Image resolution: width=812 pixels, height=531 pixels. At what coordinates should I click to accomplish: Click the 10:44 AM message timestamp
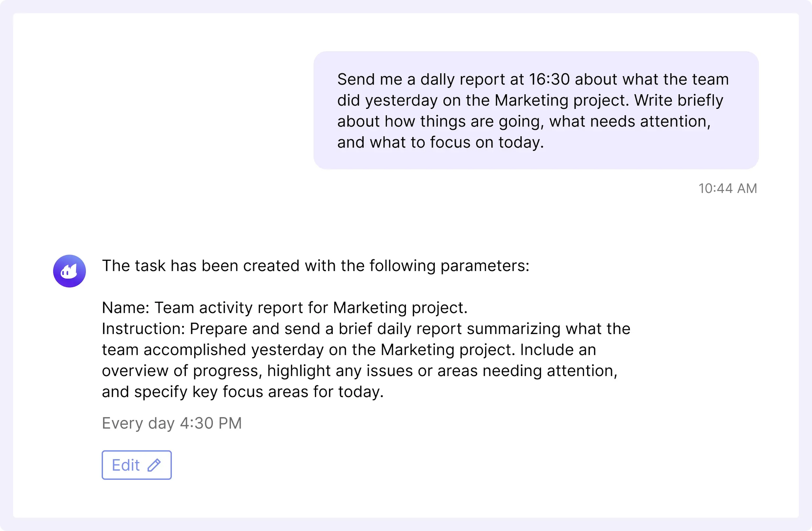728,188
